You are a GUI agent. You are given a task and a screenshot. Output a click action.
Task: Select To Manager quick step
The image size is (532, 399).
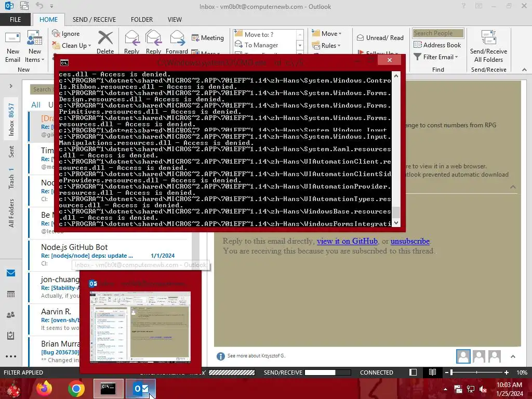coord(261,45)
